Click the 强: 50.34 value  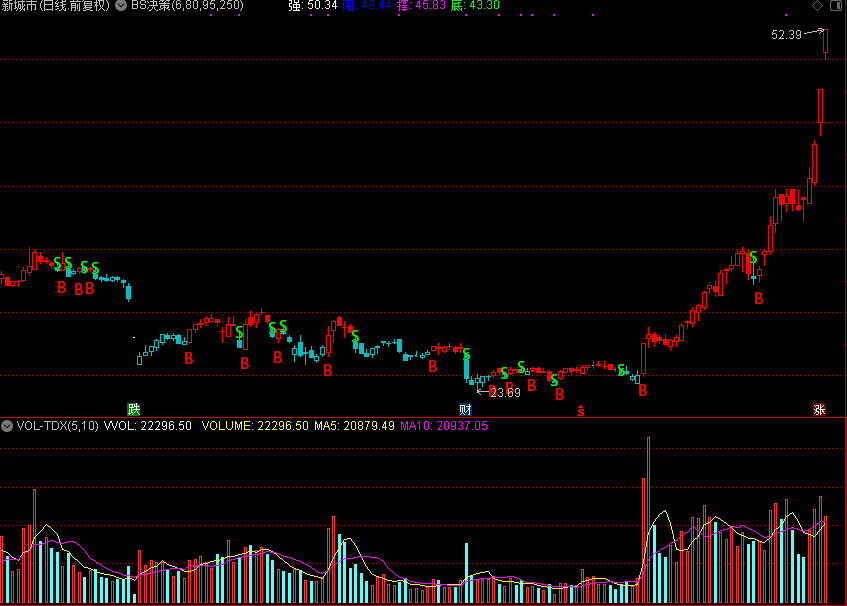click(x=313, y=5)
